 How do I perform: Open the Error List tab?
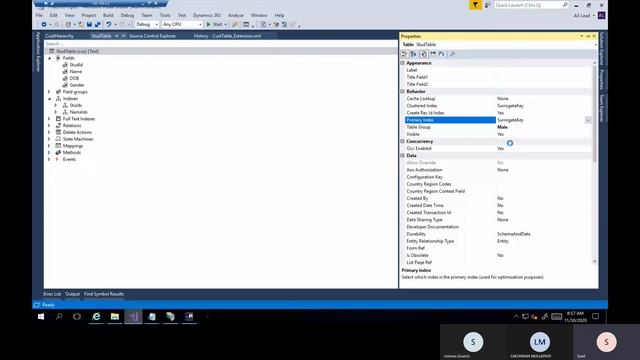[x=52, y=294]
